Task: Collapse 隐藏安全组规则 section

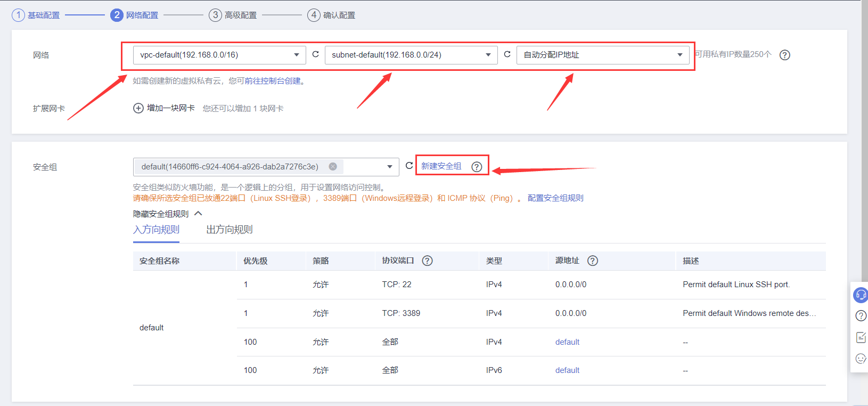Action: pyautogui.click(x=168, y=214)
